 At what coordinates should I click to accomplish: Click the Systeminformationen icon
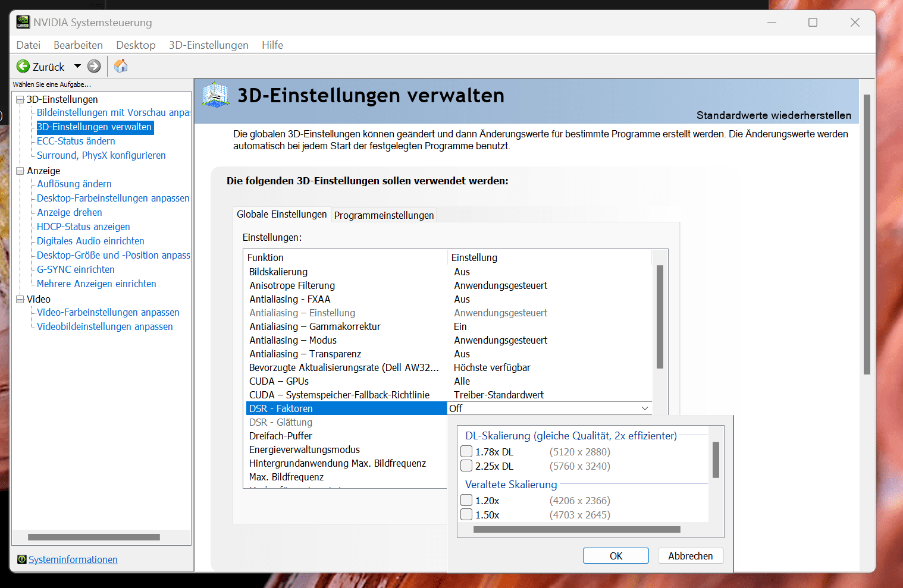tap(22, 559)
